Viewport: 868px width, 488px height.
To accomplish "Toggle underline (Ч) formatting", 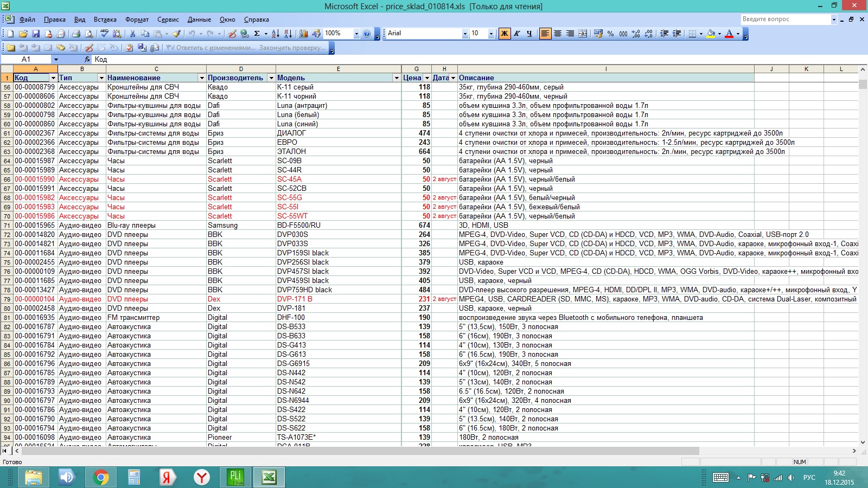I will click(529, 34).
